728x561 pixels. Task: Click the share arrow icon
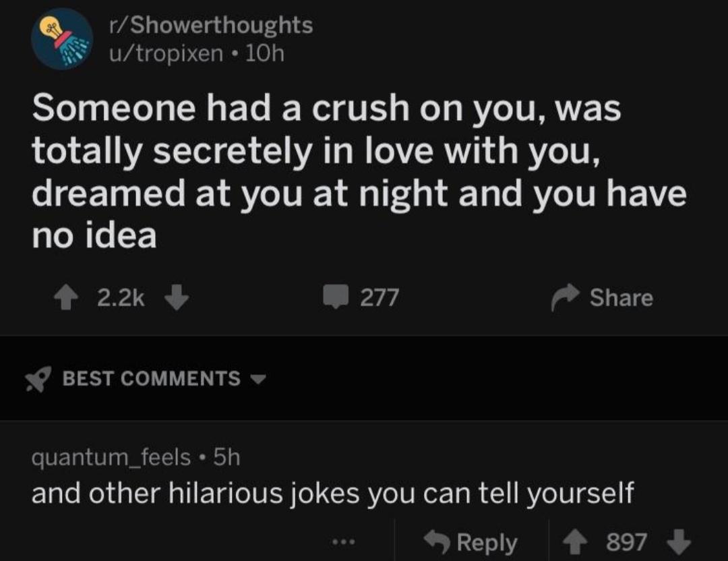566,298
